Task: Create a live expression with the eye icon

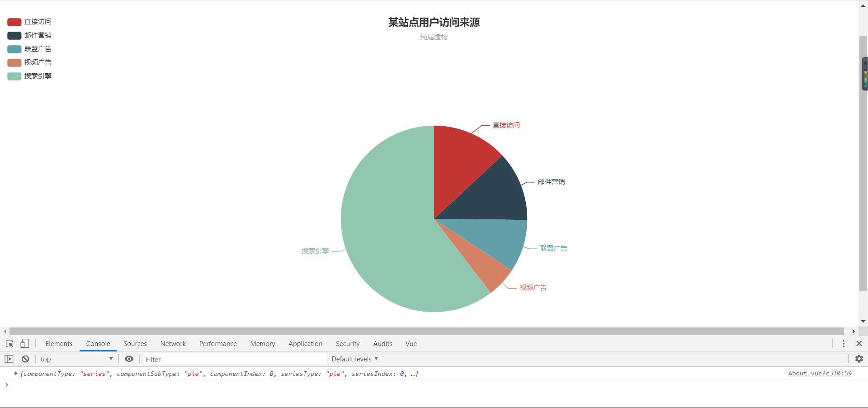Action: click(129, 359)
